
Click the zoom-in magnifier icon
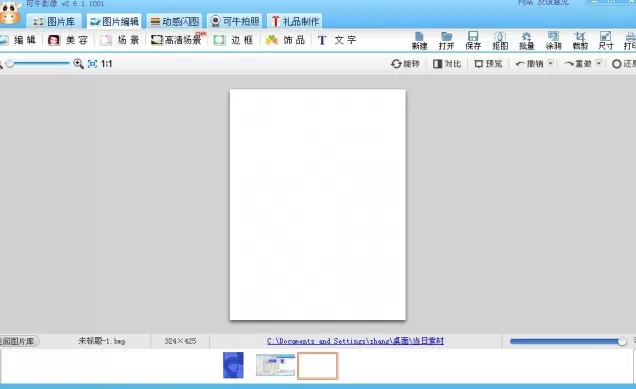(78, 64)
